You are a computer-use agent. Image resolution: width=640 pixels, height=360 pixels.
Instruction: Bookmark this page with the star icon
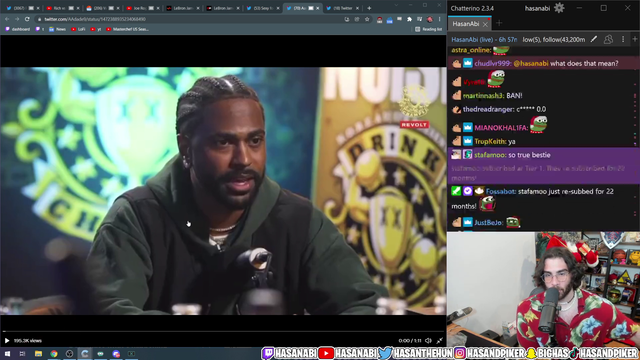click(367, 19)
